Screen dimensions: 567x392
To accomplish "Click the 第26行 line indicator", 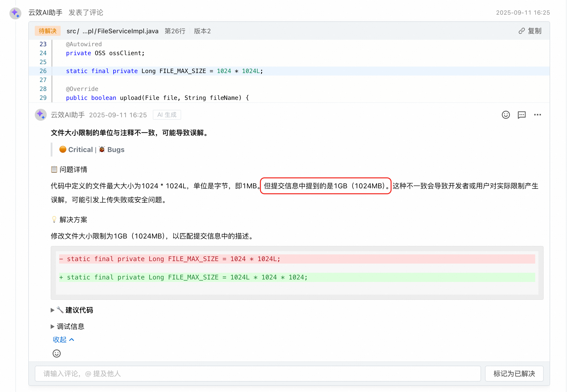I will pyautogui.click(x=175, y=31).
